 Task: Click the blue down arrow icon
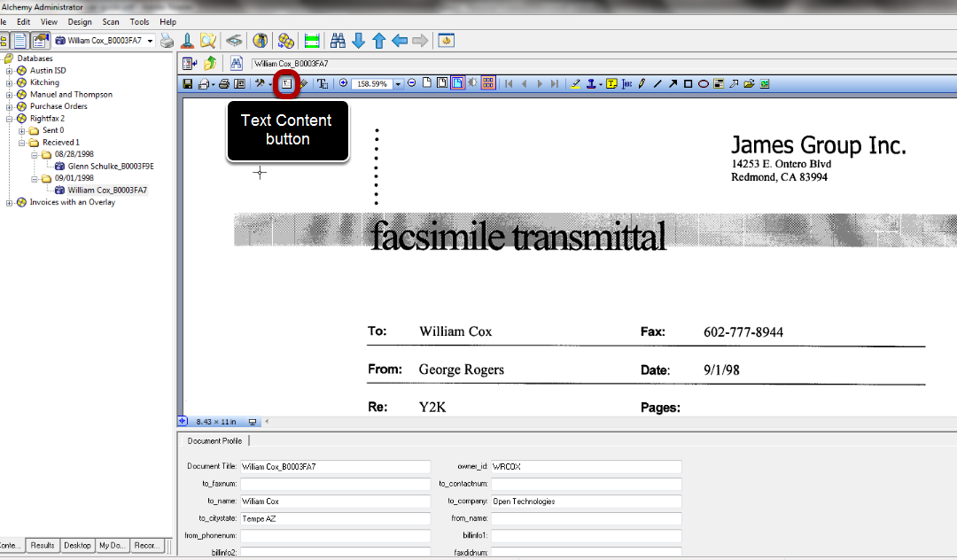coord(358,41)
